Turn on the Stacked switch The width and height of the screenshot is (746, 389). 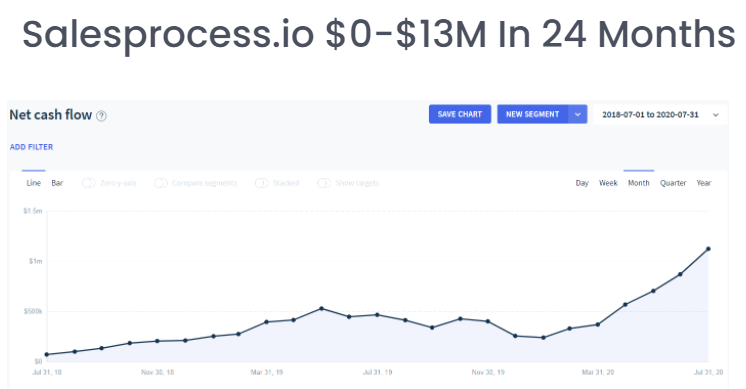(x=261, y=183)
